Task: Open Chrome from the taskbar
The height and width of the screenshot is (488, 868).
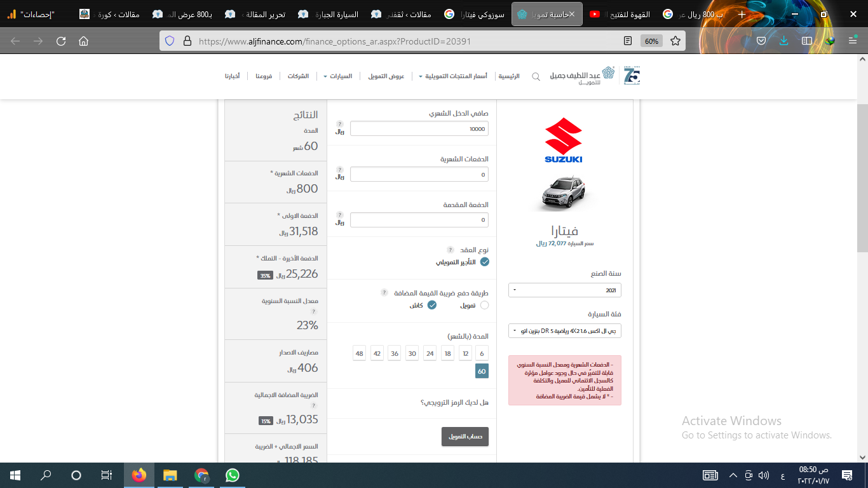Action: [x=201, y=475]
